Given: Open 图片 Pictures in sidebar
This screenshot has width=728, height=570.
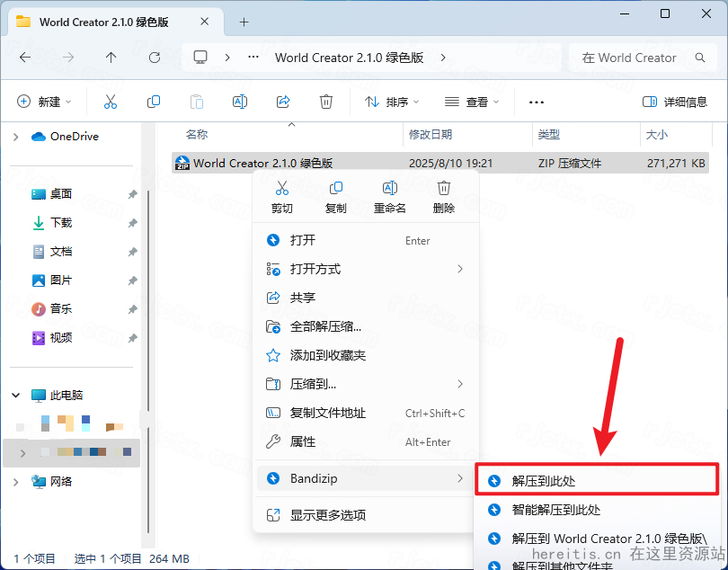Looking at the screenshot, I should pos(51,281).
